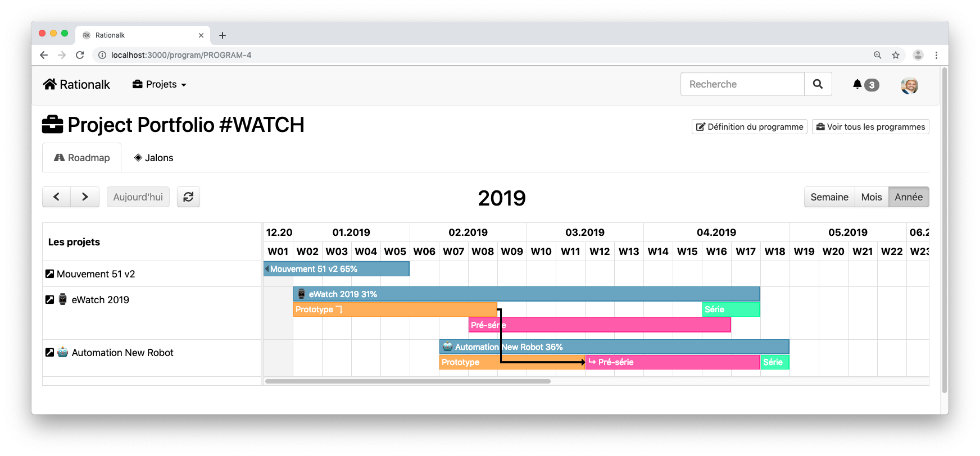This screenshot has width=980, height=456.
Task: Click the horizontal timeline scrollbar
Action: tap(408, 381)
